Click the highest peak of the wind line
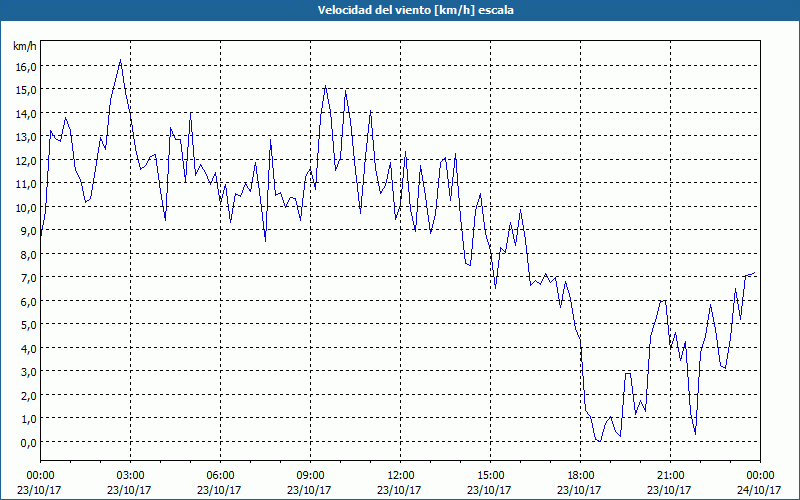 (120, 60)
